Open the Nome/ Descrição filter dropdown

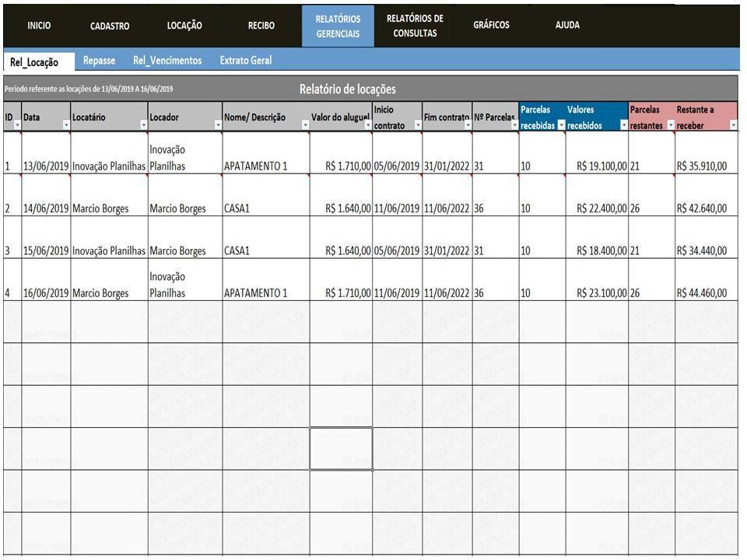point(304,125)
